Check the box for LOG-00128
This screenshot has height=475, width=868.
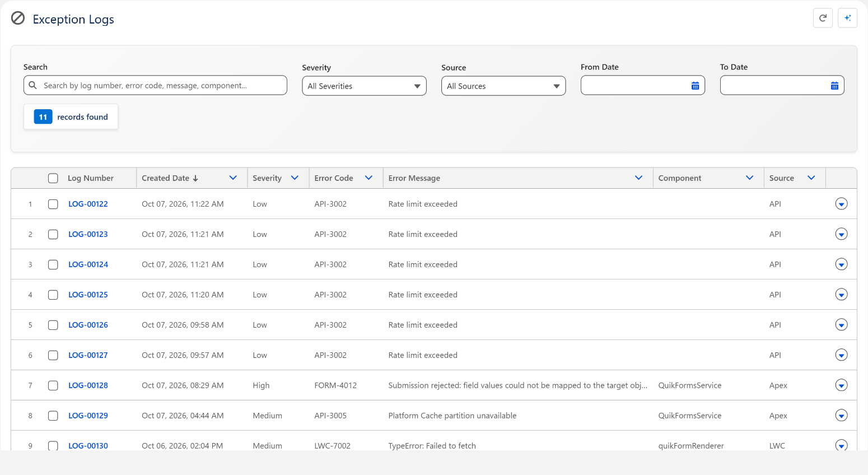(x=53, y=385)
